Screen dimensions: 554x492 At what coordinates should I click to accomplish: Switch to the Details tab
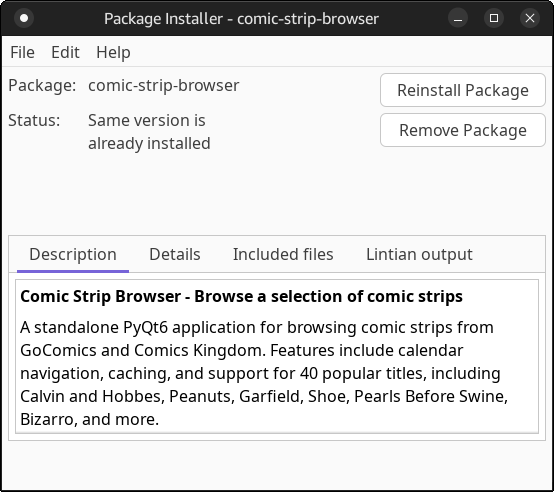(175, 254)
